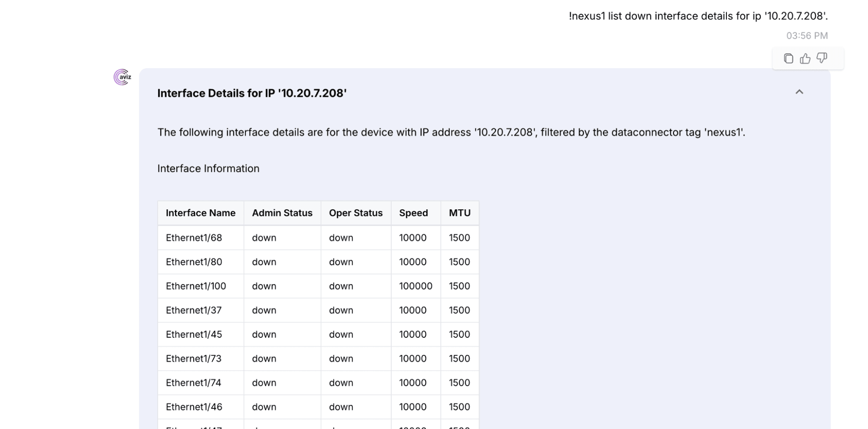Click the Aviz assistant avatar logo
This screenshot has width=868, height=429.
(x=122, y=77)
